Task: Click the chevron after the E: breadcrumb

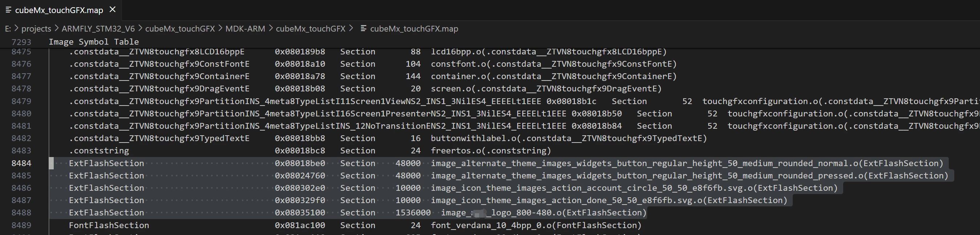Action: point(16,29)
